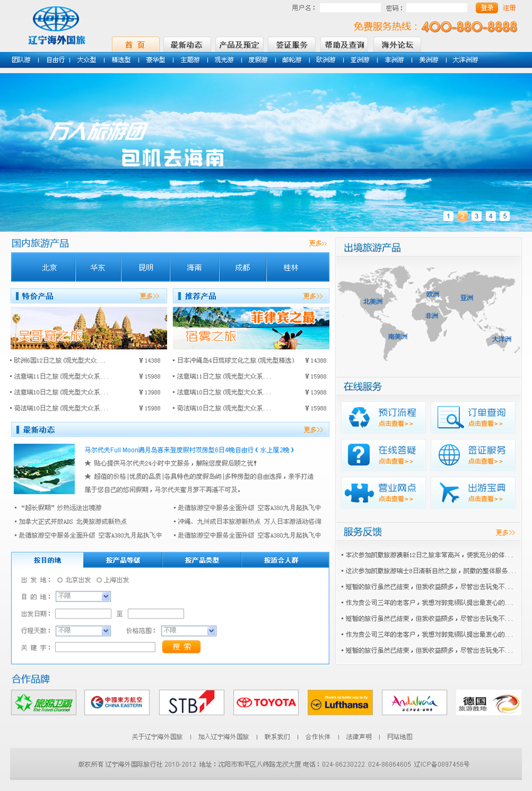Click the Lufthansa brand logo

(x=340, y=703)
